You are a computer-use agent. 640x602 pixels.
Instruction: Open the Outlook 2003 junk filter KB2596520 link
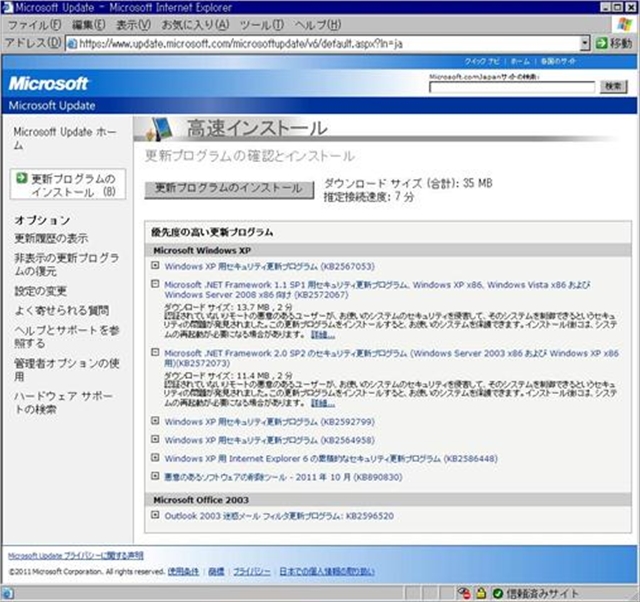point(279,516)
